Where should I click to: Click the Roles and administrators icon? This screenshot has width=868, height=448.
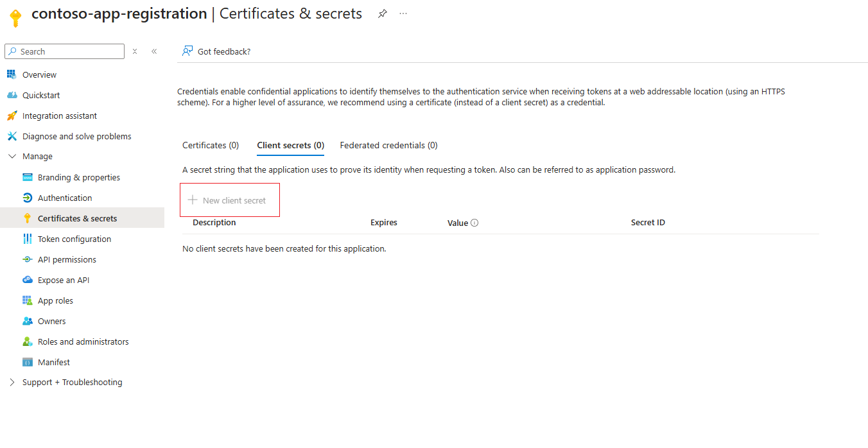click(x=27, y=341)
